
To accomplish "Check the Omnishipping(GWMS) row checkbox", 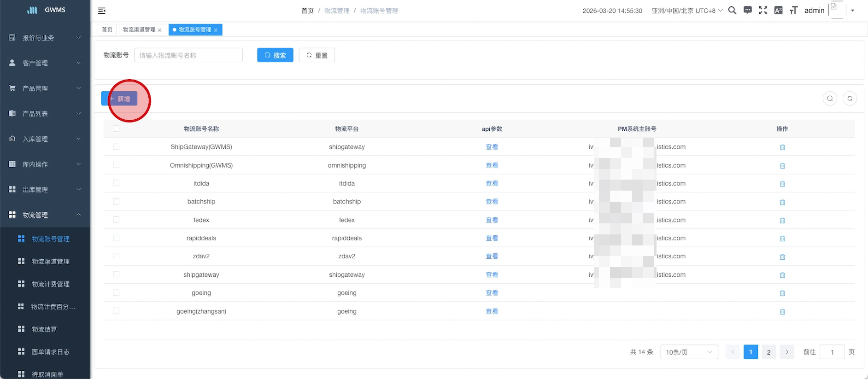I will coord(116,165).
